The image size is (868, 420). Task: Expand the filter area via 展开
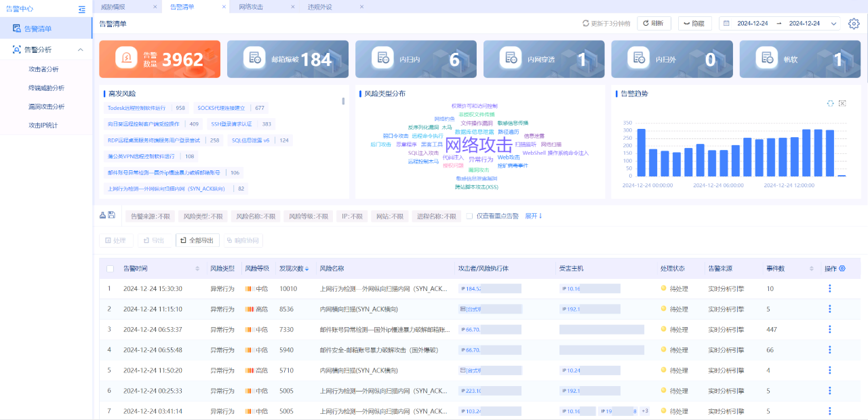coord(534,216)
